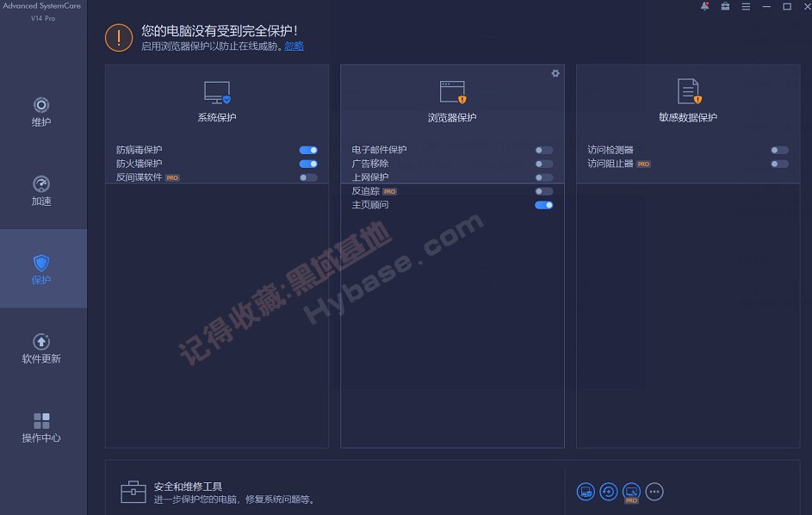Enable the 反追踪 switch

pyautogui.click(x=543, y=191)
